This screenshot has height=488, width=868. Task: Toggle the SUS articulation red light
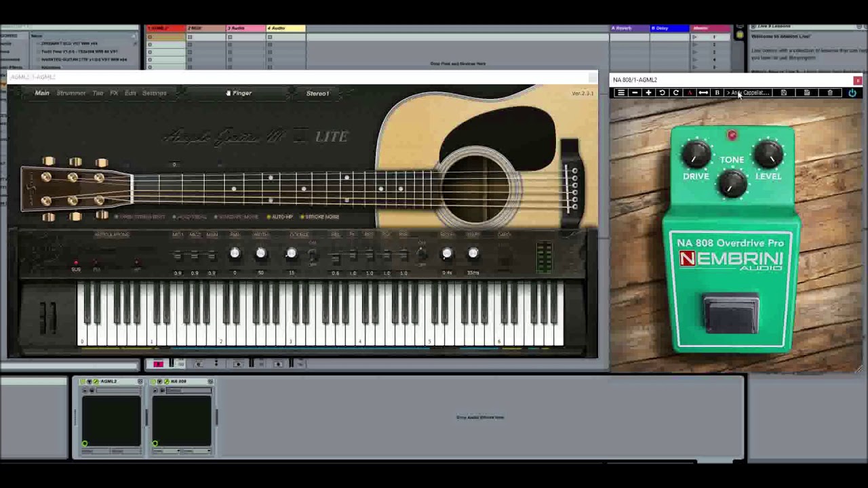(76, 262)
